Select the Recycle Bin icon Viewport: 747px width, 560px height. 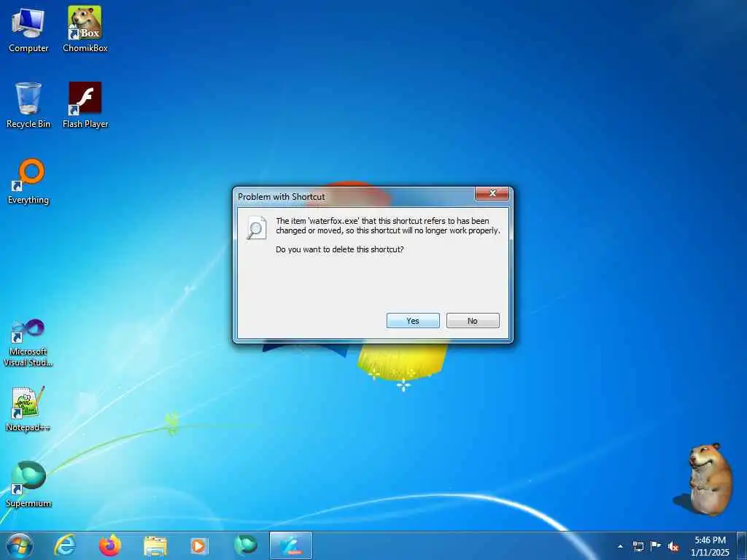28,105
